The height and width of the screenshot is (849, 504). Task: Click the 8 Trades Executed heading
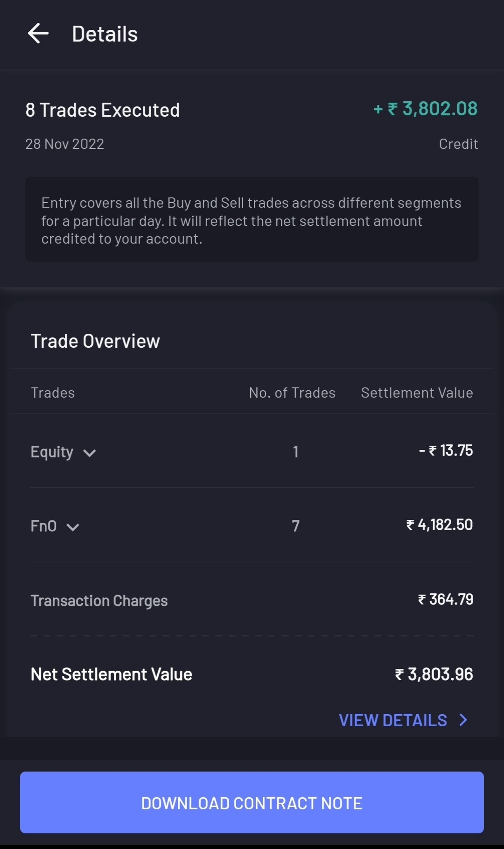(x=103, y=110)
